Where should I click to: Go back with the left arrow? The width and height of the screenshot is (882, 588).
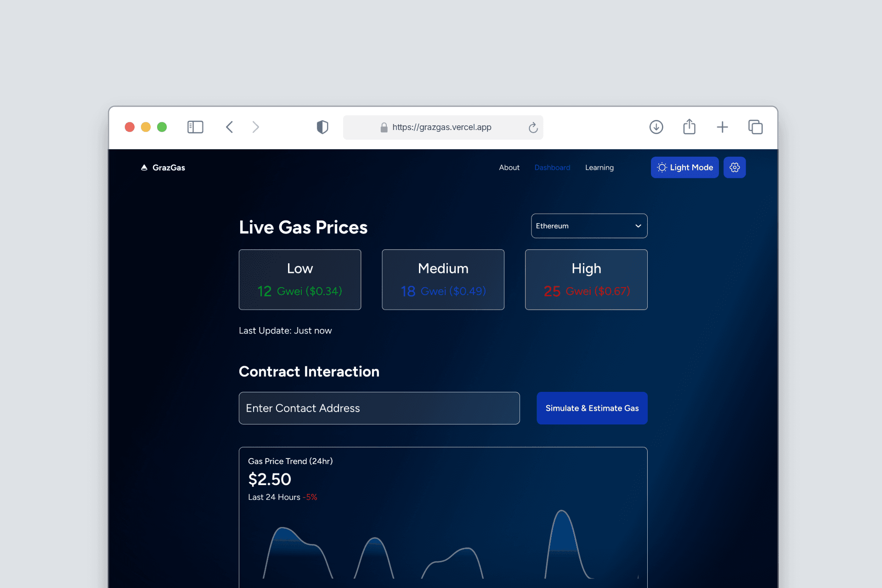click(230, 127)
